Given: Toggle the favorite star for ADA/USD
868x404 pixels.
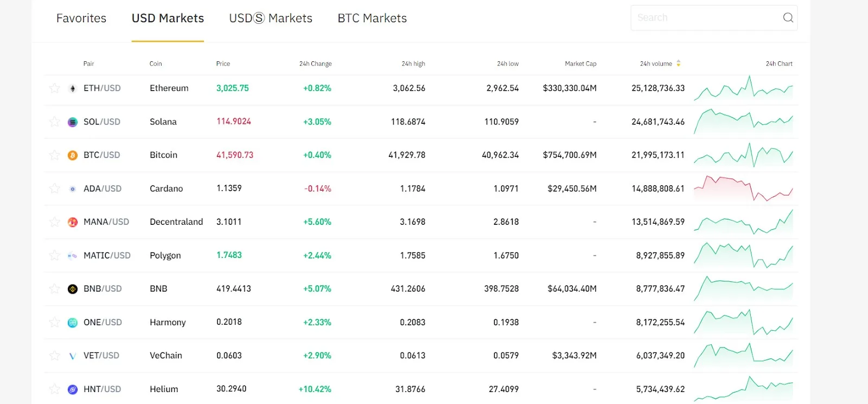Looking at the screenshot, I should (x=54, y=188).
